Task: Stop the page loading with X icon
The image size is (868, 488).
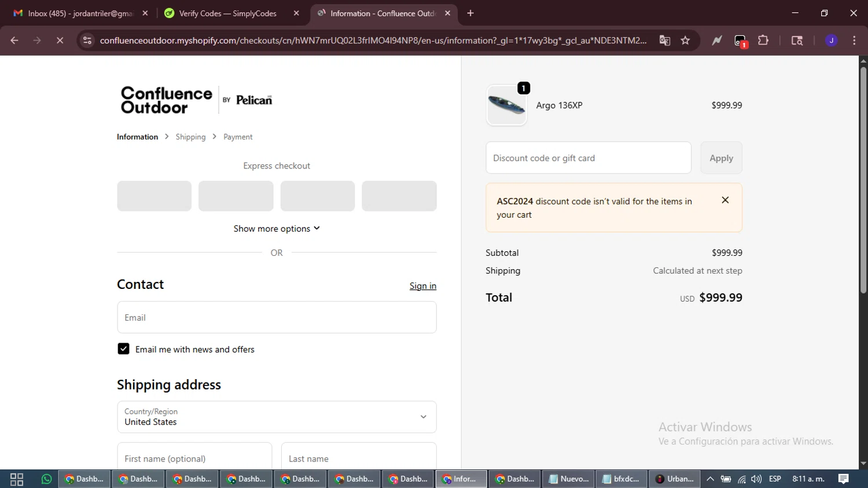Action: (60, 41)
